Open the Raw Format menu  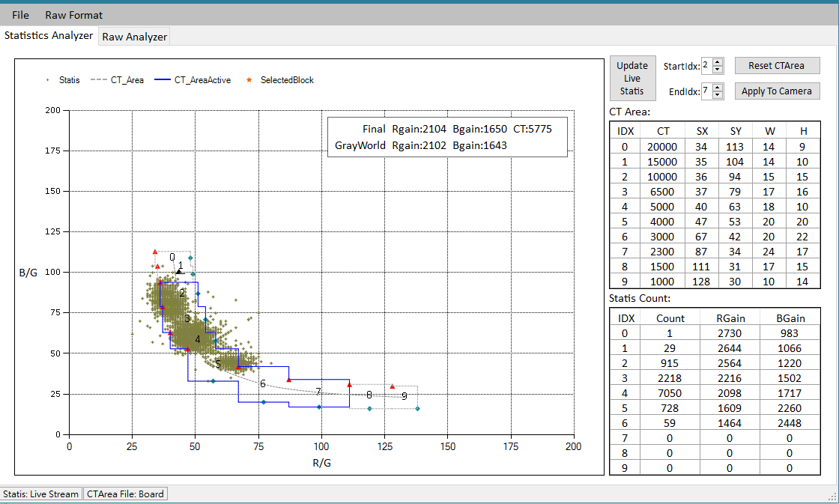pyautogui.click(x=73, y=15)
